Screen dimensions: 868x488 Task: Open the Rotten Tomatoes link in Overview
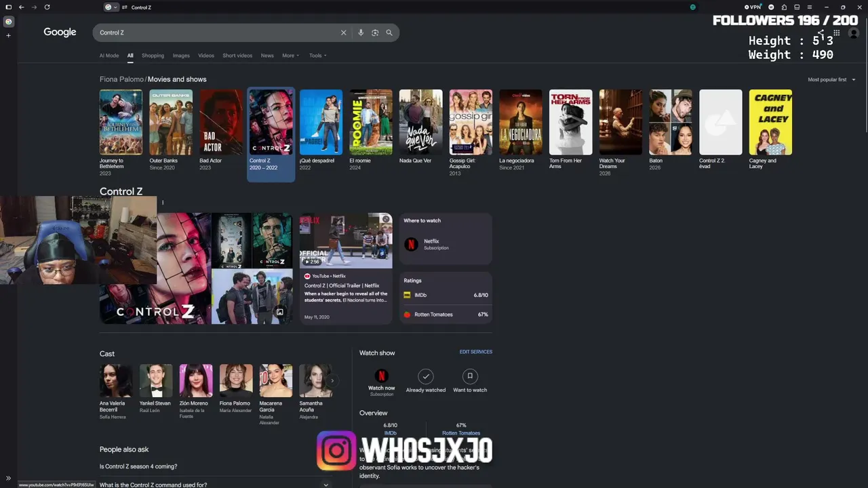[461, 433]
